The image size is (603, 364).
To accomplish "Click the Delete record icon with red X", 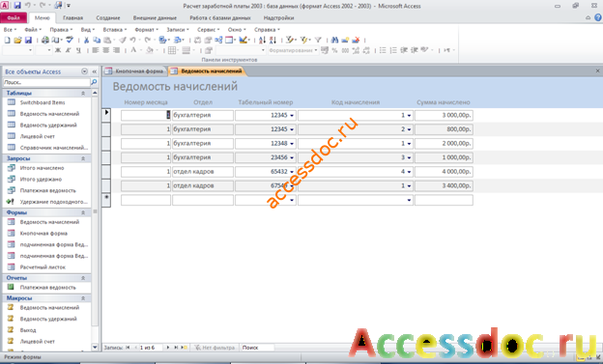I will click(x=356, y=40).
